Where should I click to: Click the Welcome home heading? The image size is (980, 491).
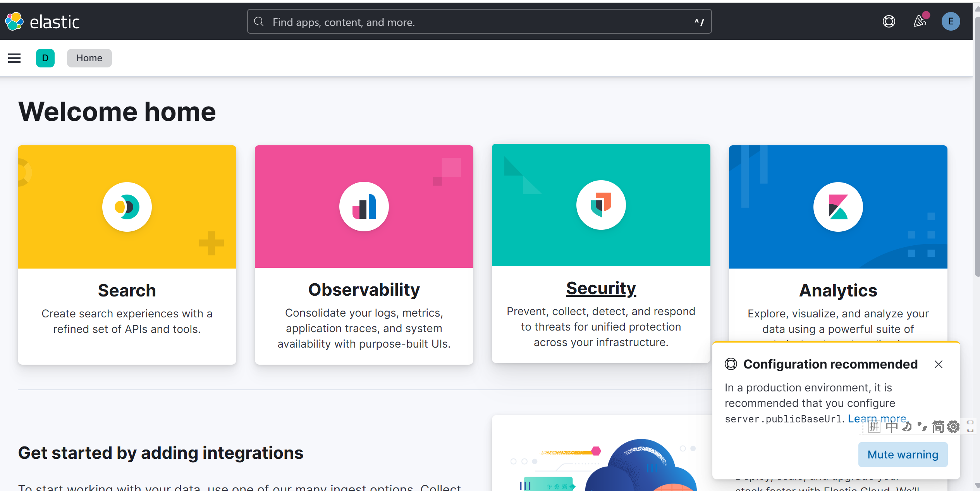117,112
